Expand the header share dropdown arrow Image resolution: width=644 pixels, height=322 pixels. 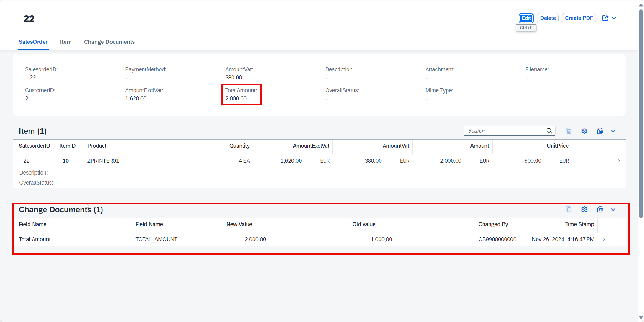pyautogui.click(x=614, y=18)
